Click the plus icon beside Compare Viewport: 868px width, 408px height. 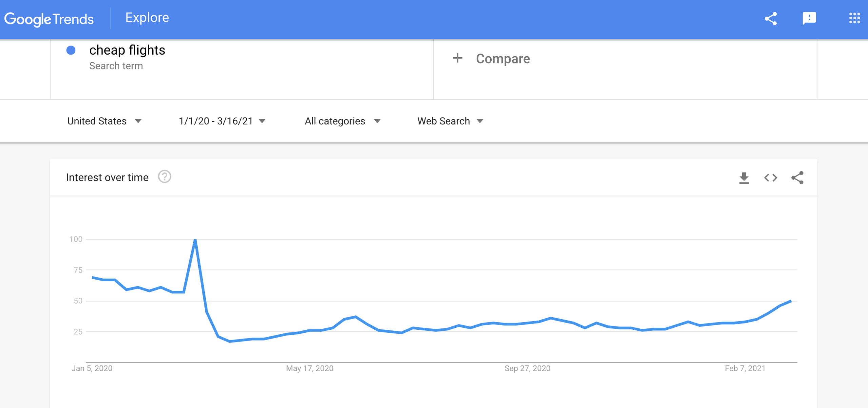click(458, 58)
